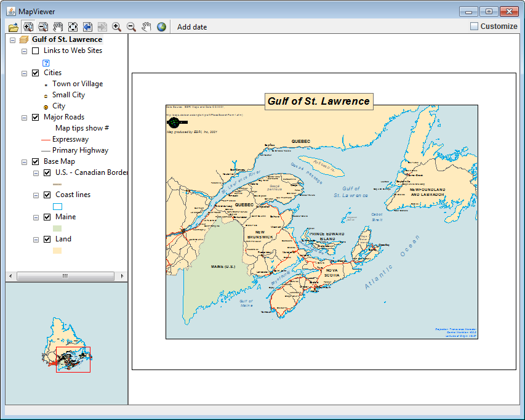Image resolution: width=525 pixels, height=420 pixels.
Task: Click the Add date button
Action: [x=192, y=26]
